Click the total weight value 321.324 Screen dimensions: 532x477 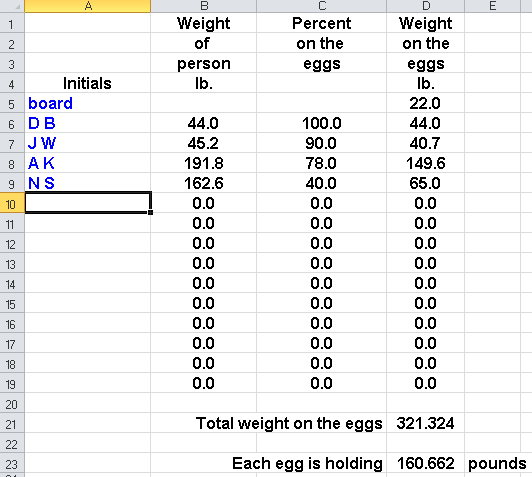(425, 423)
